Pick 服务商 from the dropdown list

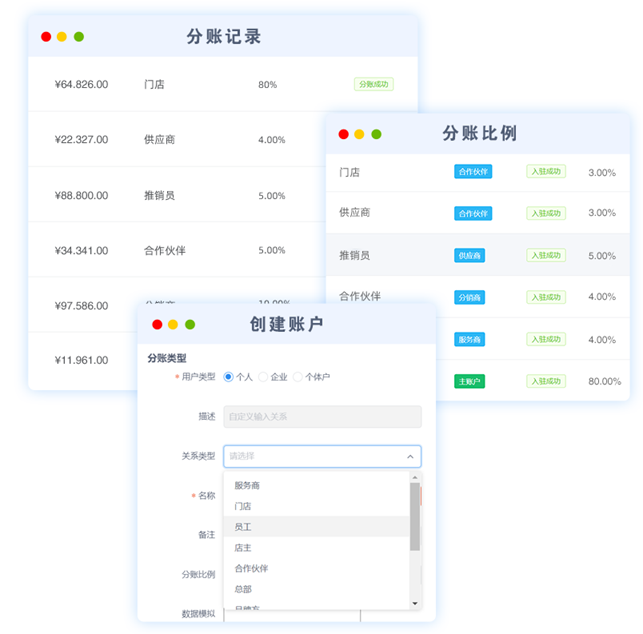pos(247,485)
